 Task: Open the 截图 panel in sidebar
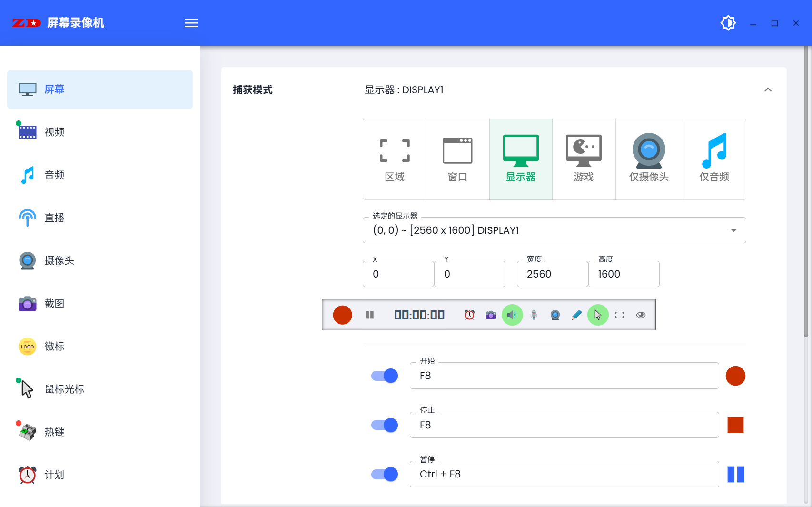pyautogui.click(x=55, y=303)
